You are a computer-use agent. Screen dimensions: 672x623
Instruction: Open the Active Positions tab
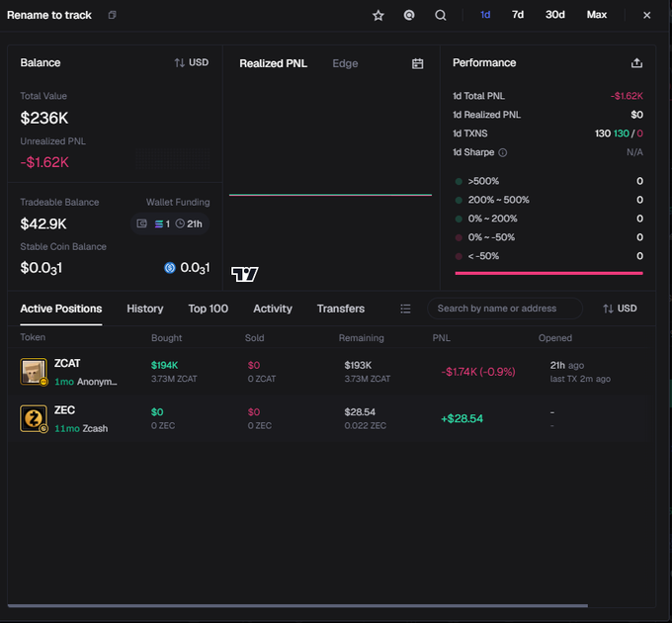click(x=61, y=309)
